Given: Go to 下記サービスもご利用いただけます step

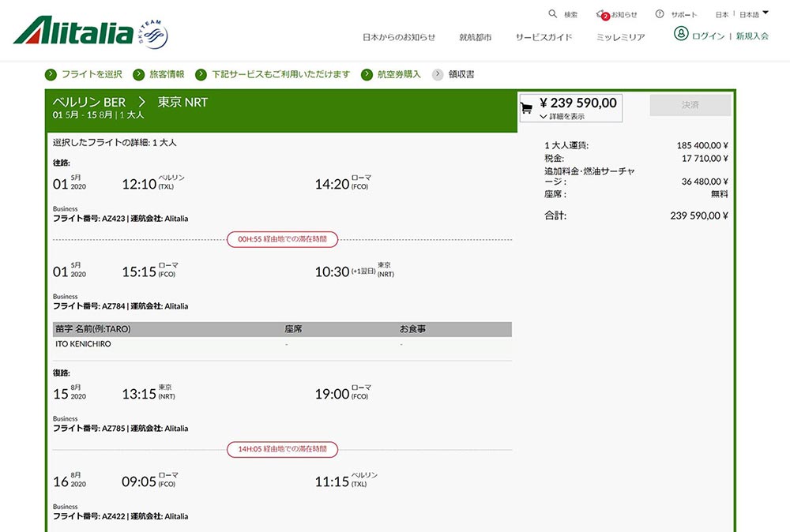Looking at the screenshot, I should click(280, 74).
